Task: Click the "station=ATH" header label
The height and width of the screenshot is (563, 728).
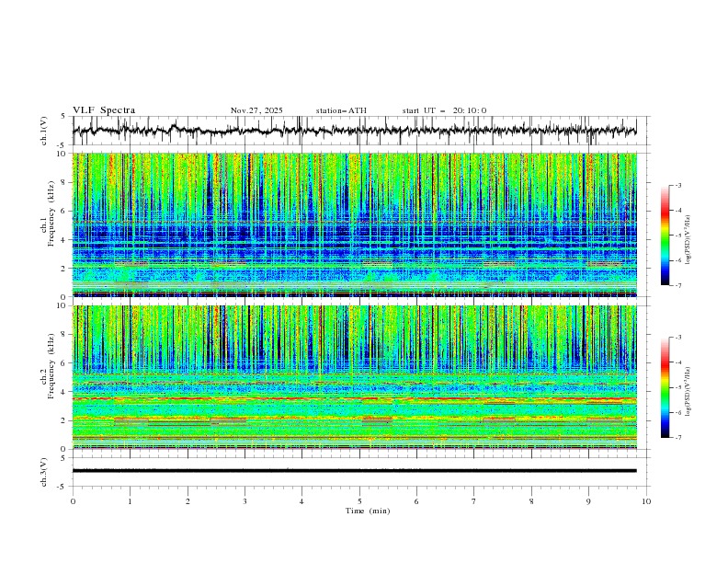Action: [341, 110]
